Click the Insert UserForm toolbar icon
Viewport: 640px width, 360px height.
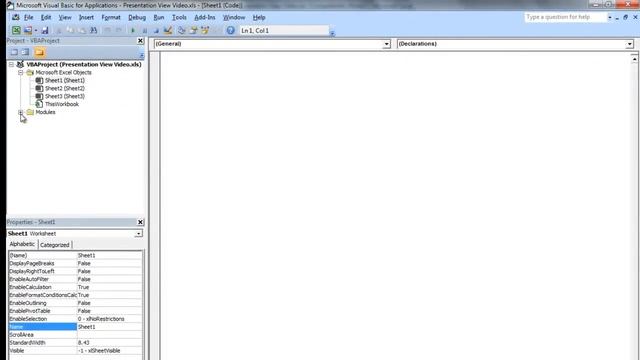pos(28,31)
